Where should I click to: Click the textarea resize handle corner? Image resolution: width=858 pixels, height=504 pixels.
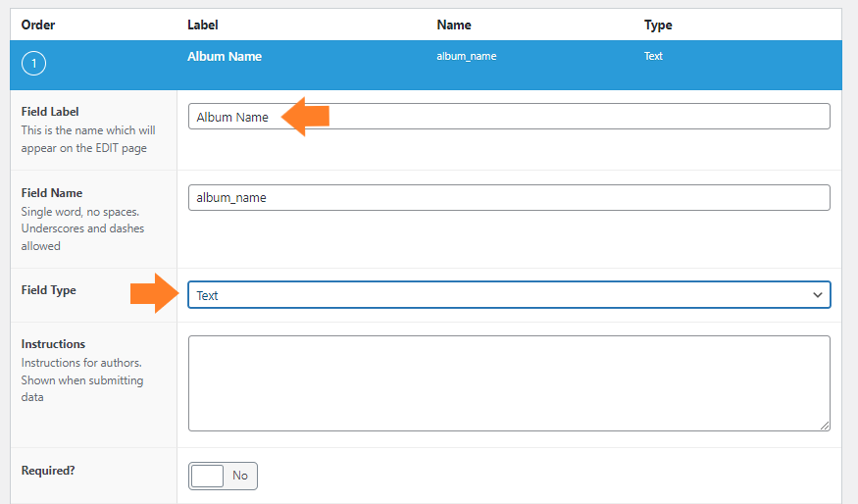(x=825, y=426)
